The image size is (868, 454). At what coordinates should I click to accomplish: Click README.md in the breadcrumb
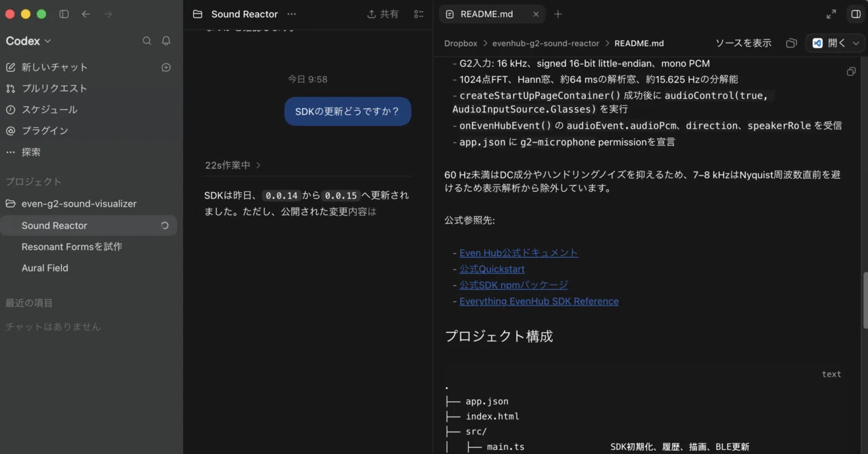coord(639,43)
